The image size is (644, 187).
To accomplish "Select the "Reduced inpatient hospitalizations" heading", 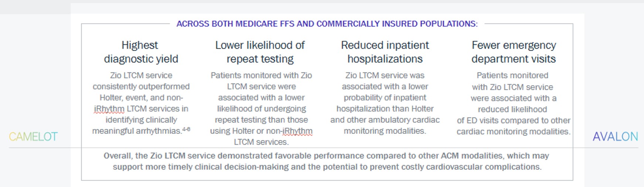I will pos(385,52).
